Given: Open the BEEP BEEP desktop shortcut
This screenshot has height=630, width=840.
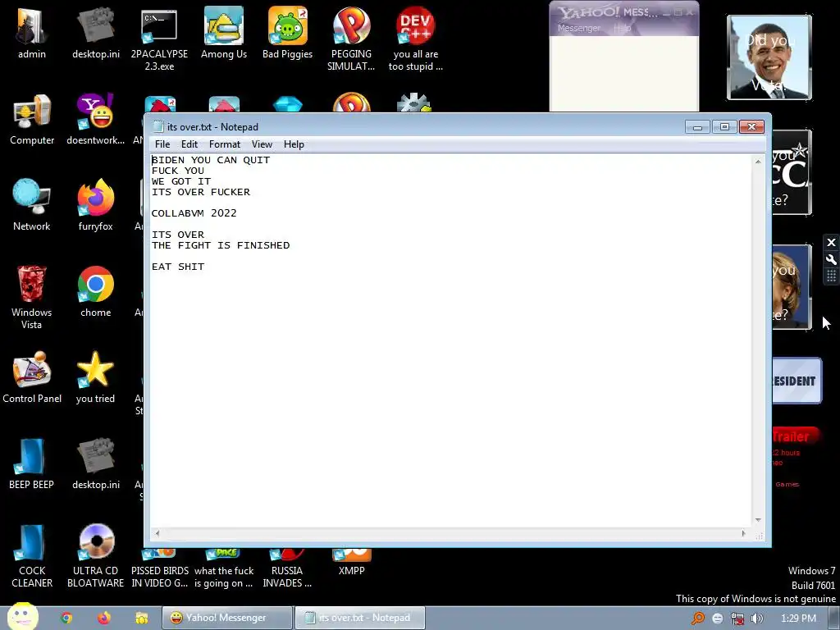Looking at the screenshot, I should click(x=32, y=464).
